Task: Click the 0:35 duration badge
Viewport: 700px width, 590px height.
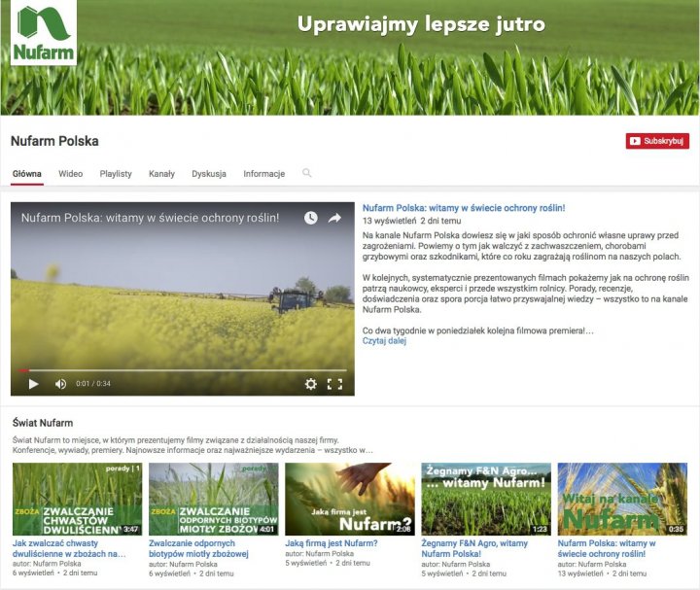Action: click(x=676, y=530)
